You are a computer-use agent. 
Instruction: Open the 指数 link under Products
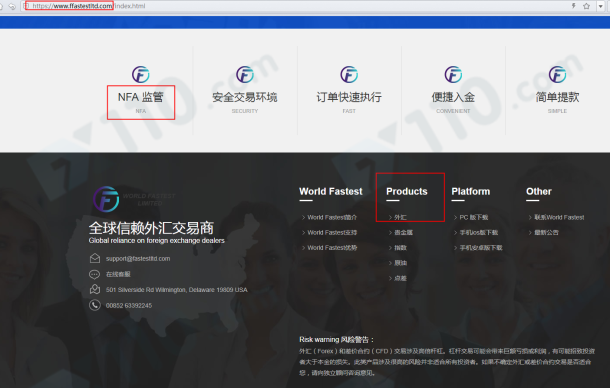point(400,248)
